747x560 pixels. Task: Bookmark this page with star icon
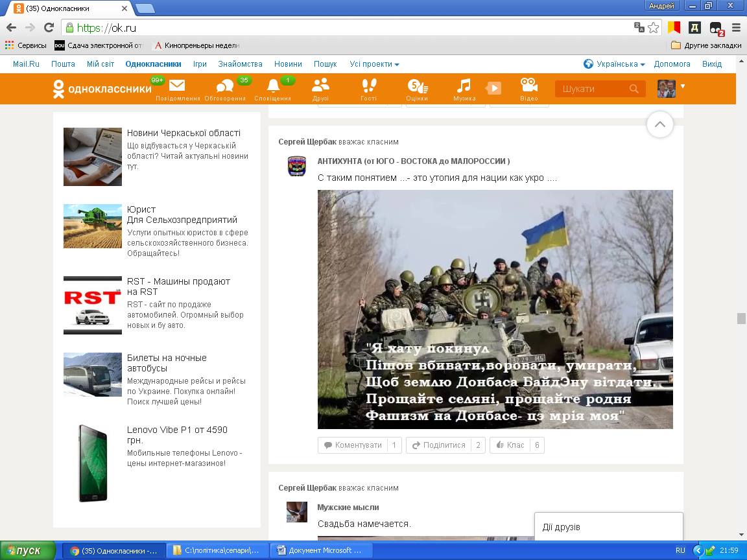tap(654, 27)
